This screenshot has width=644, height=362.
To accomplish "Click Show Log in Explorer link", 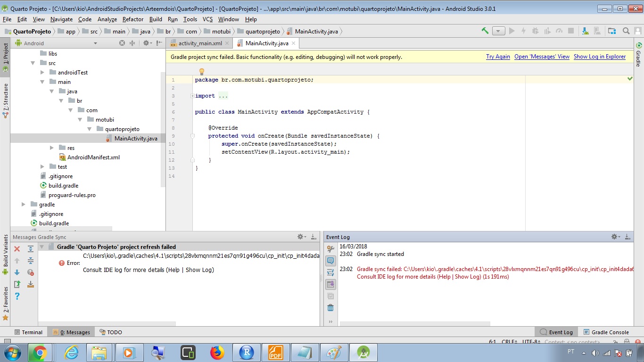I will tap(599, 57).
